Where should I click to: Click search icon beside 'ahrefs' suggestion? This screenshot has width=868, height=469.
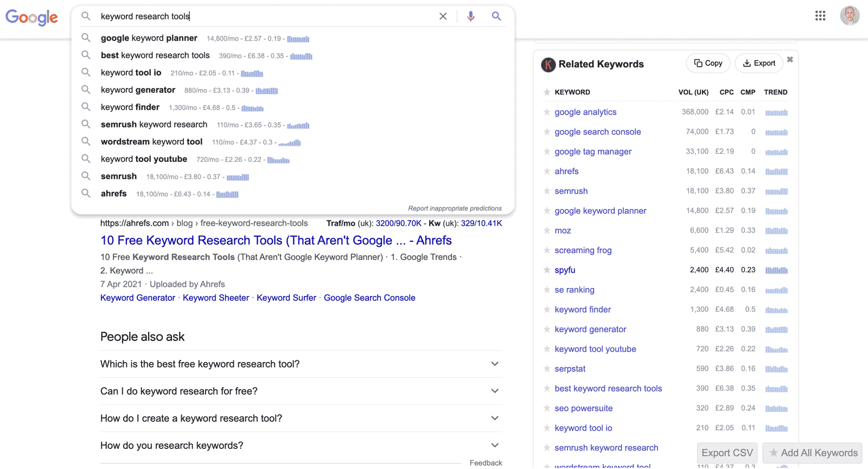pyautogui.click(x=86, y=193)
